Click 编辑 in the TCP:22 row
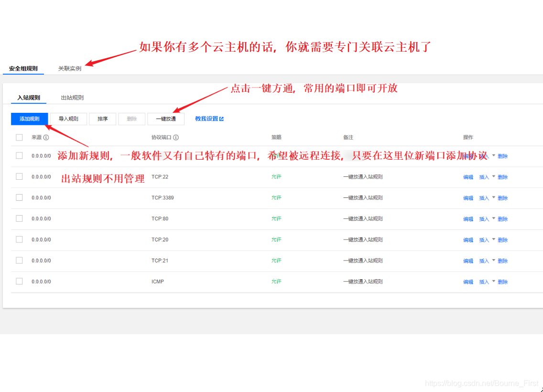Image resolution: width=543 pixels, height=392 pixels. 468,177
